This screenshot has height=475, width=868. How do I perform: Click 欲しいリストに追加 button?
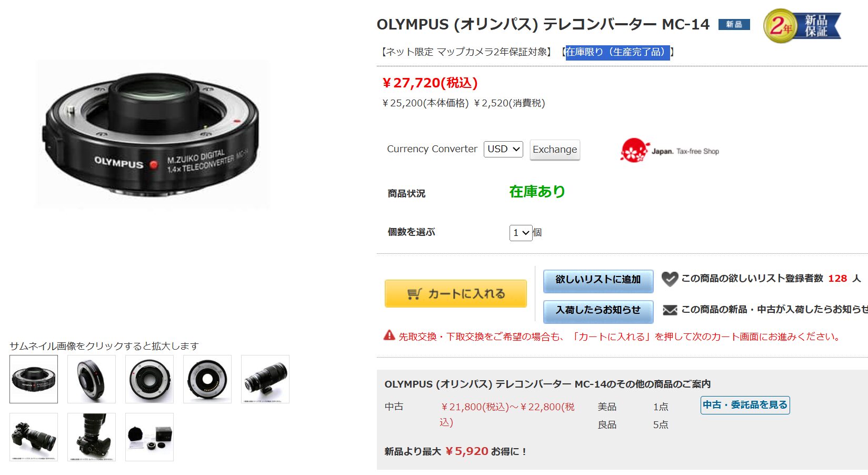click(598, 281)
